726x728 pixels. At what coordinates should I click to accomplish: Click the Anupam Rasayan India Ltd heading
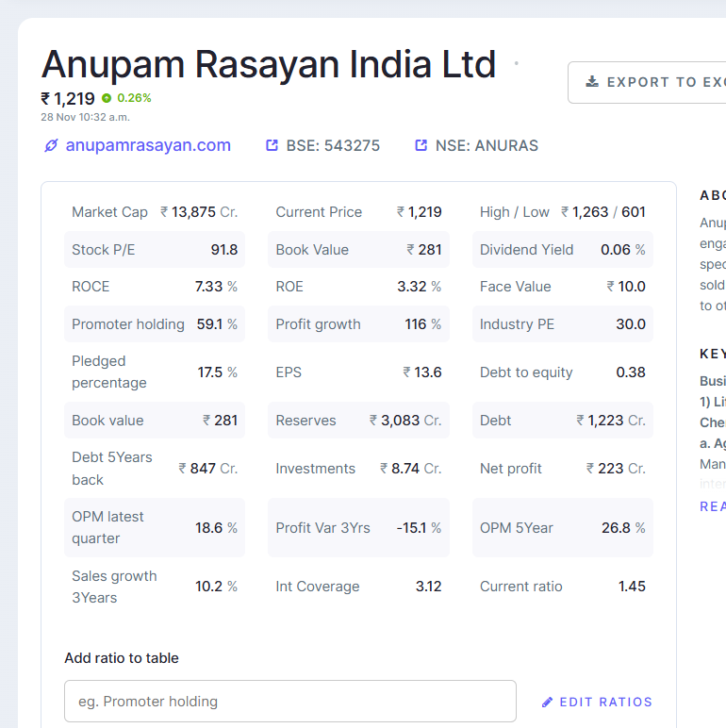tap(269, 64)
